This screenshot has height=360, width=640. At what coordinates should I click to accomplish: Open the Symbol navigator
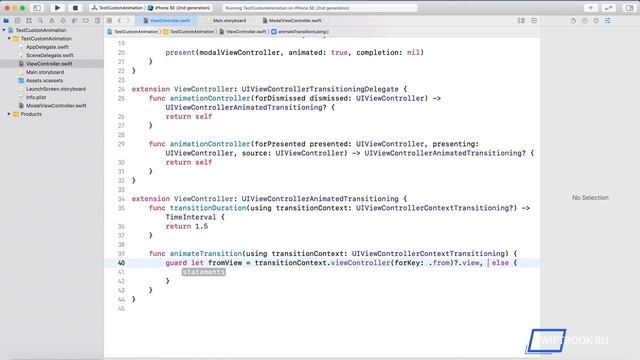[29, 20]
